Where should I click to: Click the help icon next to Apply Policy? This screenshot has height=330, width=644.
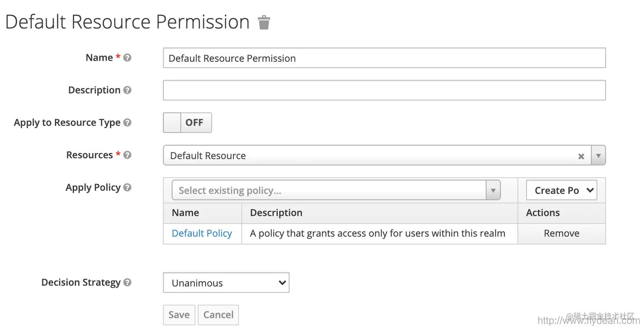[127, 187]
